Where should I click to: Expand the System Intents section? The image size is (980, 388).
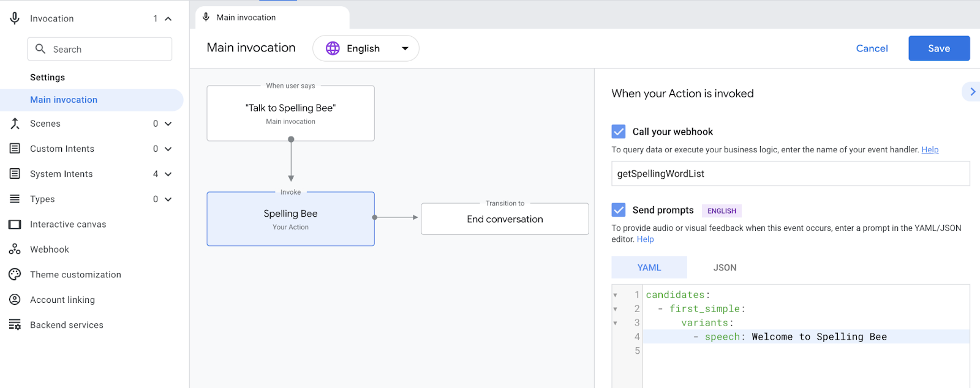pyautogui.click(x=168, y=174)
